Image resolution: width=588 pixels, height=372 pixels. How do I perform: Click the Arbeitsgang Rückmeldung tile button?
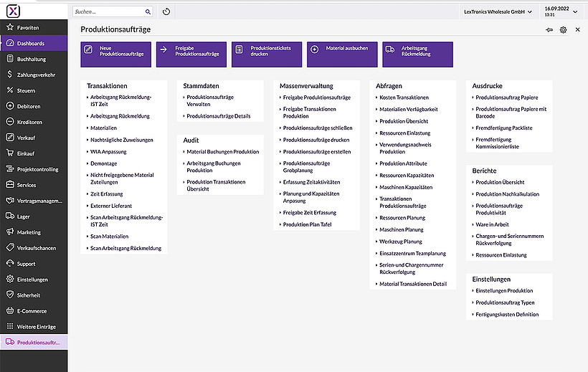(418, 54)
